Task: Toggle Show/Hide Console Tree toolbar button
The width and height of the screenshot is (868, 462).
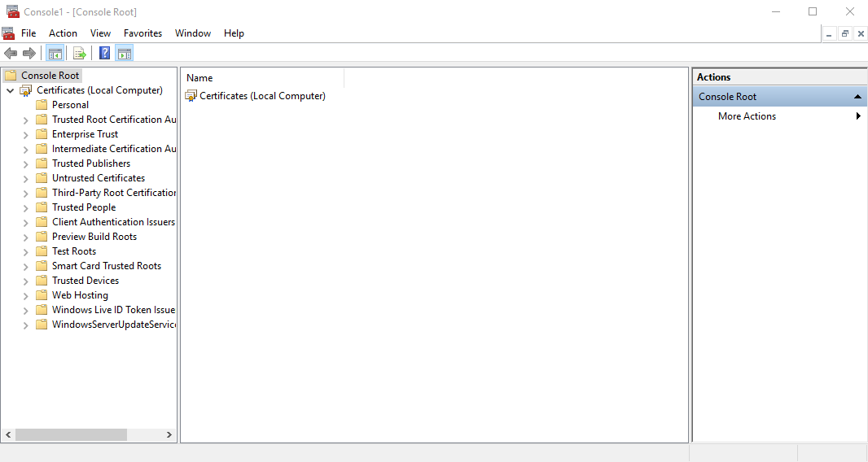Action: pos(55,54)
